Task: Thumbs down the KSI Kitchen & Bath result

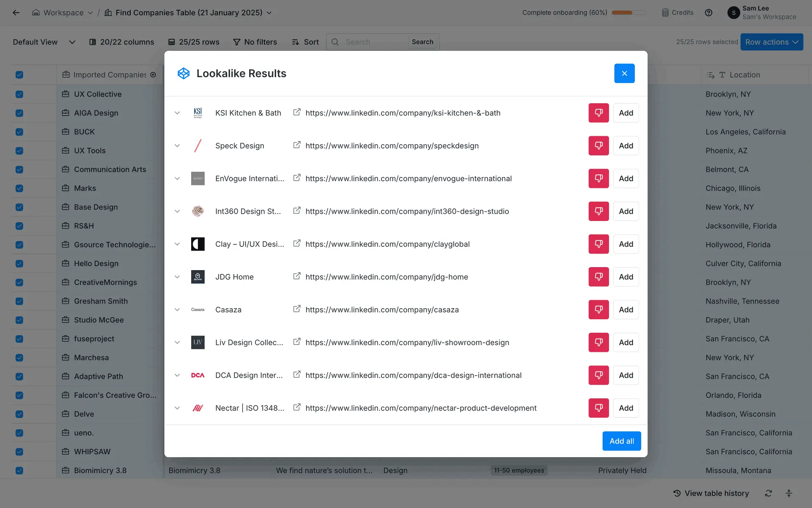Action: (598, 113)
